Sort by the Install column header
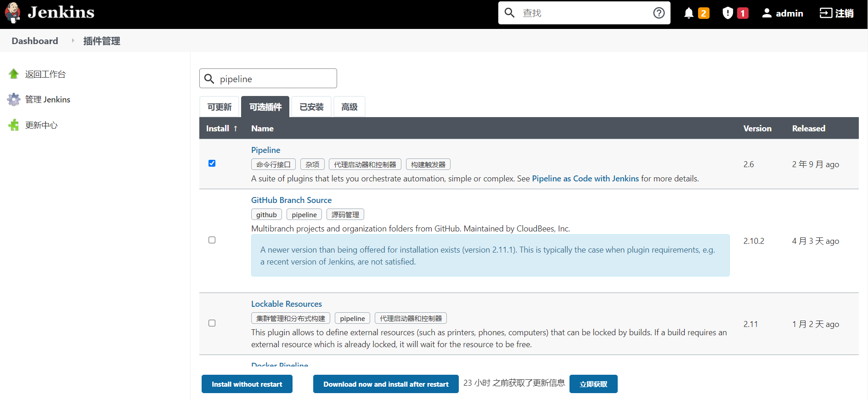Viewport: 868px width, 400px height. (x=222, y=128)
